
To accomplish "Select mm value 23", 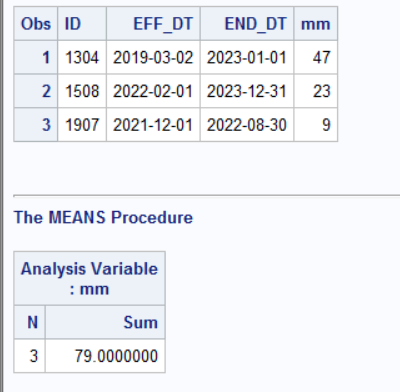I will (316, 91).
